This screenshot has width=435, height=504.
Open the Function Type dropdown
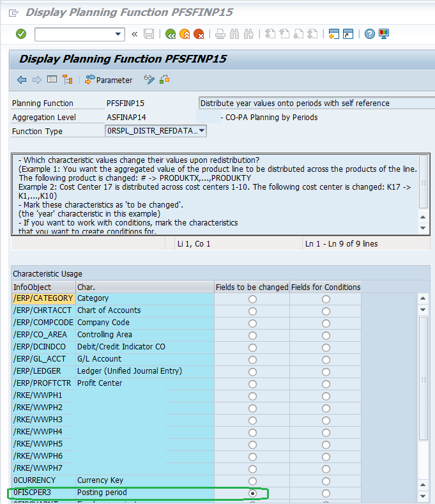click(201, 131)
